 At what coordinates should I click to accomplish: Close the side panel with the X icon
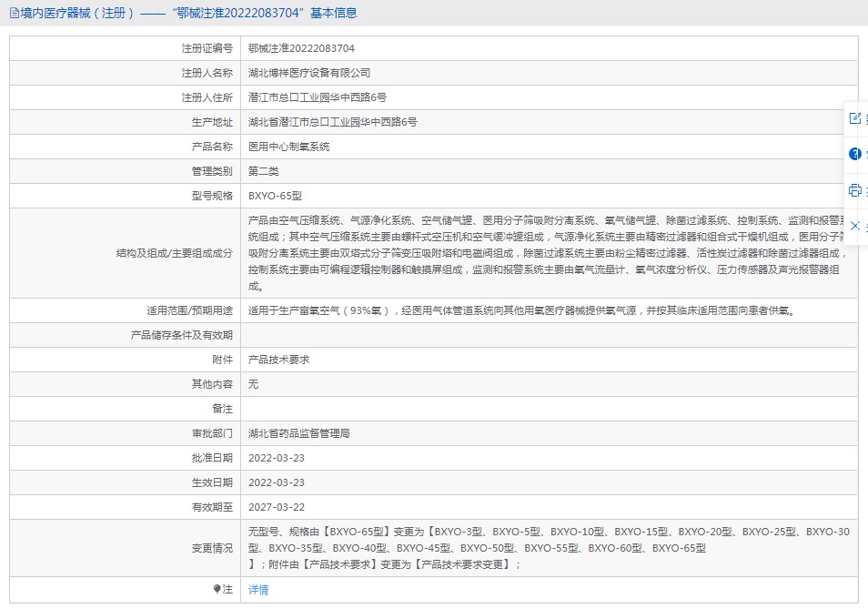tap(855, 226)
